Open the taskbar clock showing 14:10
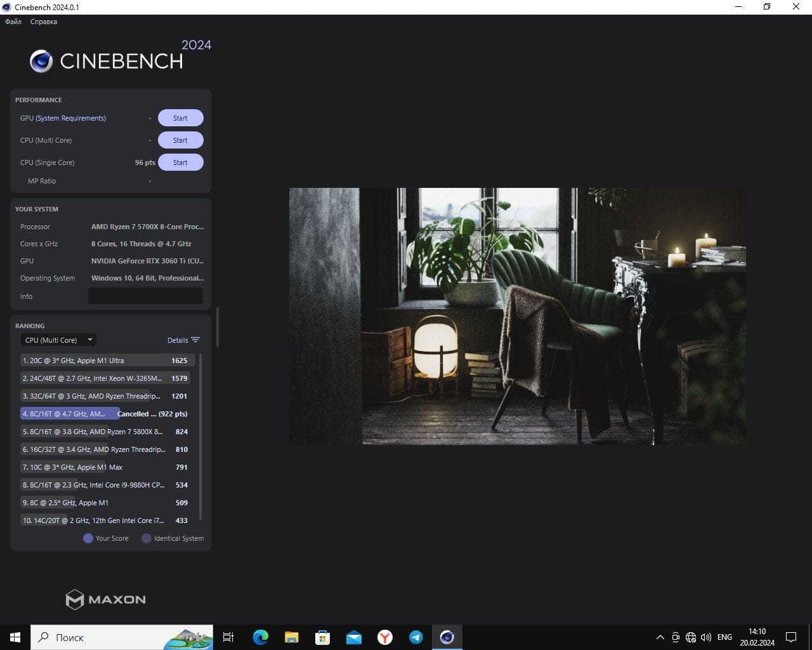The image size is (812, 650). 757,637
